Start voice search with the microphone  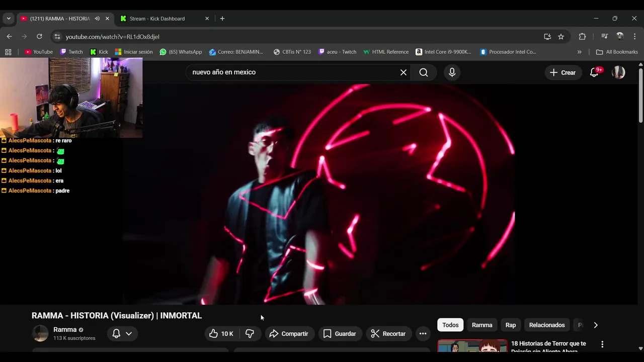click(452, 72)
